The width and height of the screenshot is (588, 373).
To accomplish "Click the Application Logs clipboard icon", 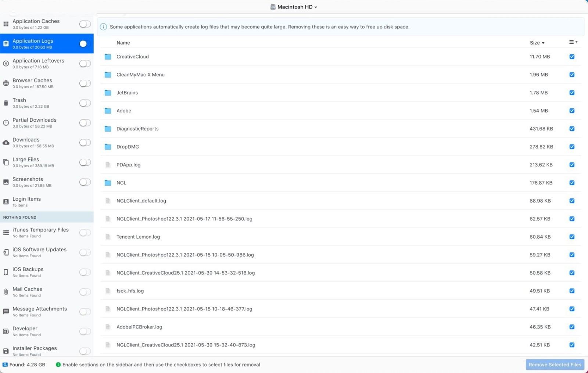I will [x=6, y=44].
